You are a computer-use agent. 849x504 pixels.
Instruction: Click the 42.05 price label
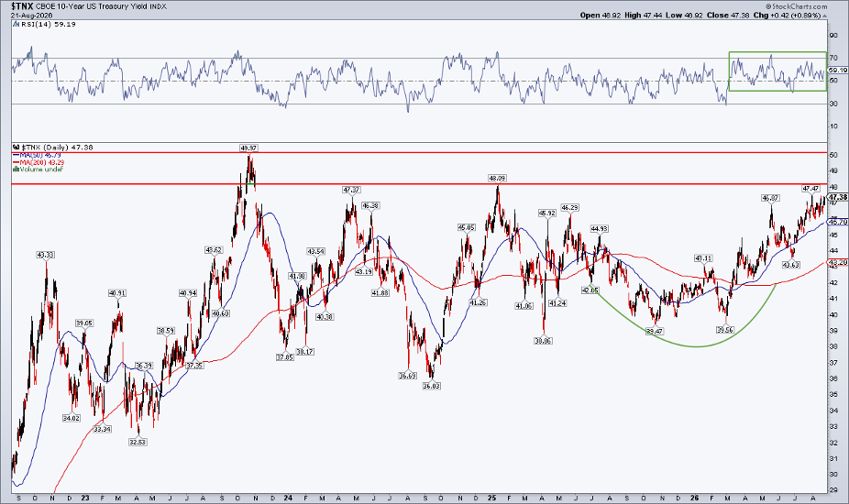click(x=590, y=290)
